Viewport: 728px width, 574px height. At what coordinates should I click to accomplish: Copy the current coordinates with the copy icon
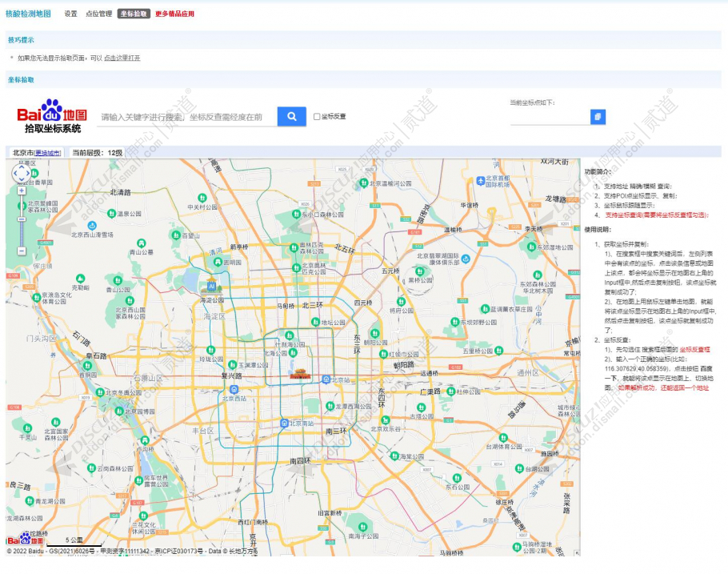click(x=598, y=116)
